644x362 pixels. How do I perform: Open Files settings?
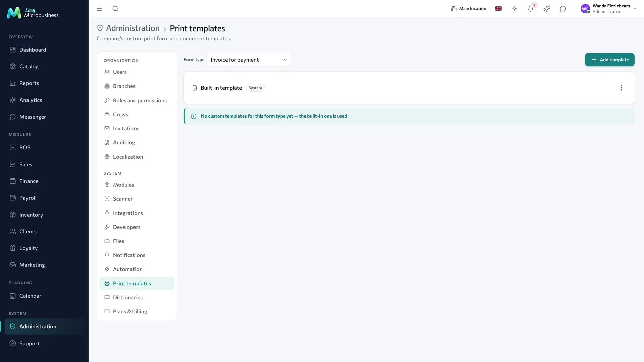pyautogui.click(x=137, y=241)
